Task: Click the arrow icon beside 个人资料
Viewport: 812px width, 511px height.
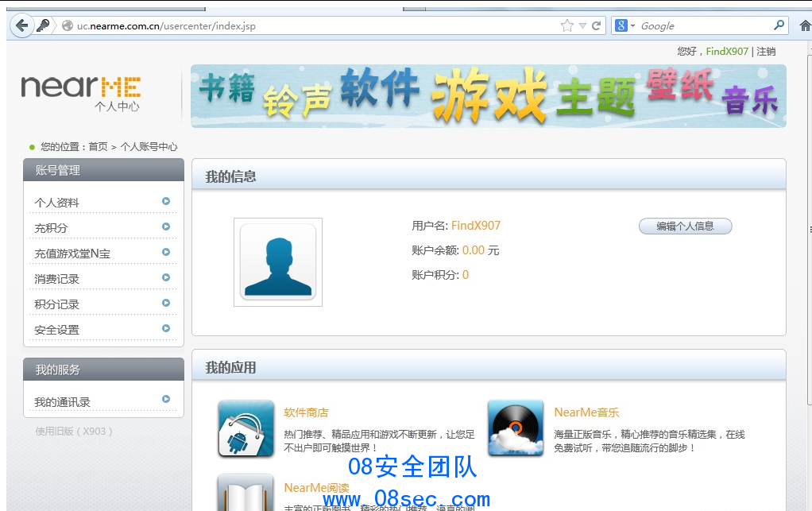Action: (x=166, y=201)
